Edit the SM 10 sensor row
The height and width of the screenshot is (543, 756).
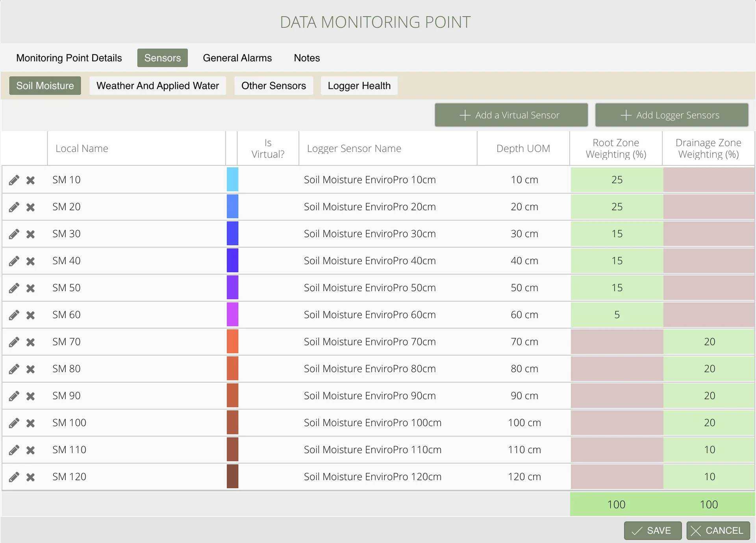point(14,180)
